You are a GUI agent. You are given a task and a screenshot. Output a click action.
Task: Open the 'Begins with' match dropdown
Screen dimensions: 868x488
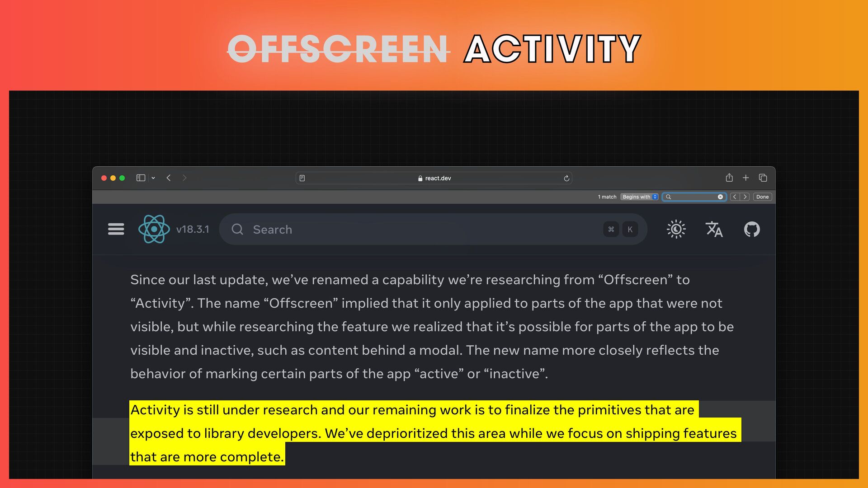[x=639, y=197]
